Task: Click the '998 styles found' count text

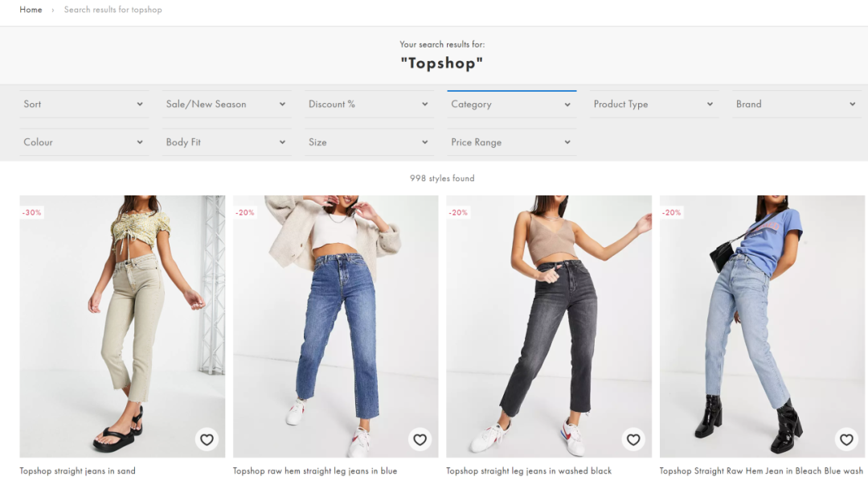Action: click(442, 178)
